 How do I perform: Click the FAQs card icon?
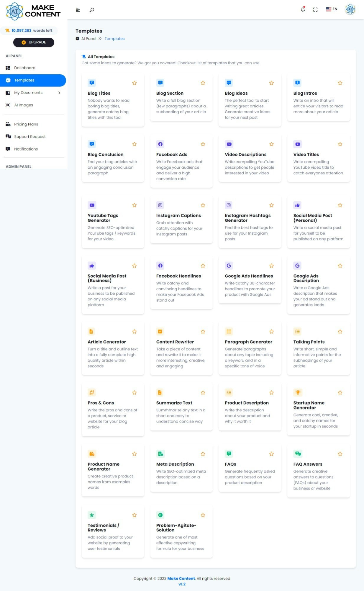[x=229, y=454]
